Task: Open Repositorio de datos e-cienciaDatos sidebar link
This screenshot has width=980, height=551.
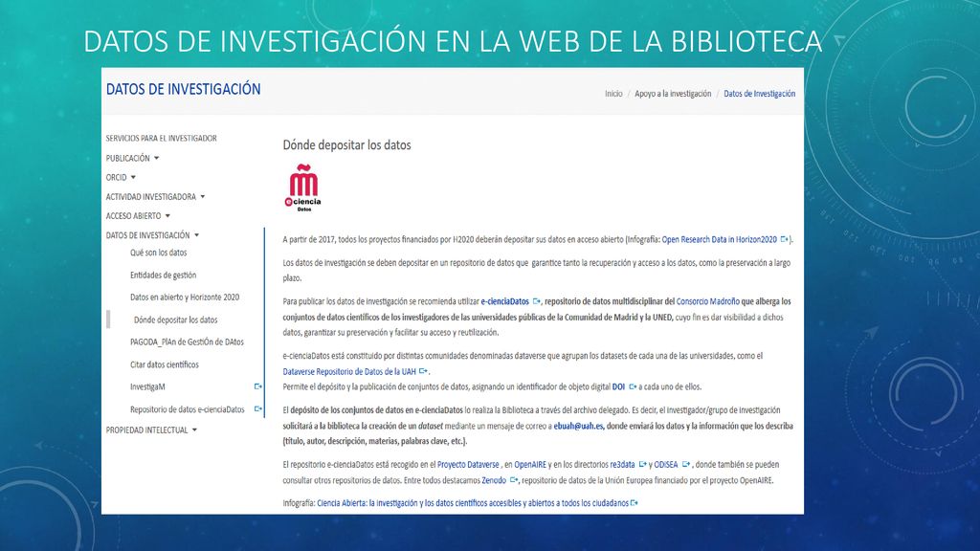Action: [x=187, y=409]
